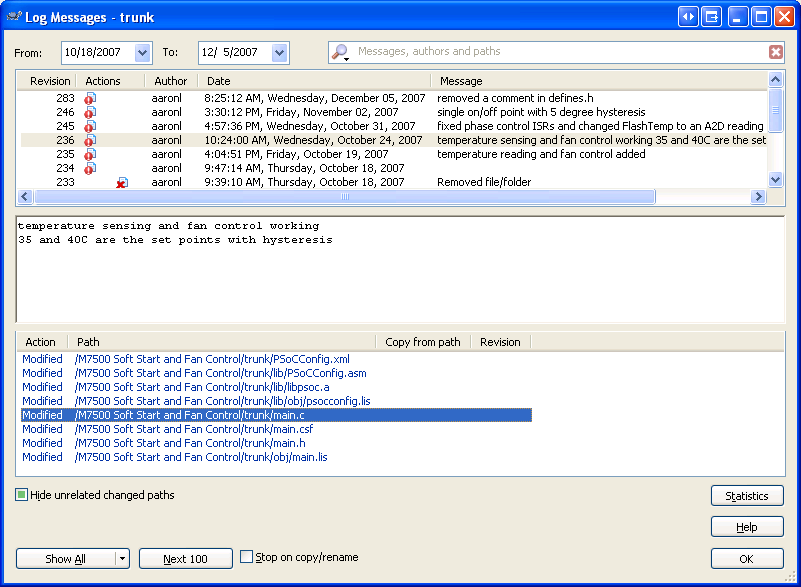Viewport: 801px width, 587px height.
Task: Select the trunk/main.csf changed path
Action: [x=194, y=429]
